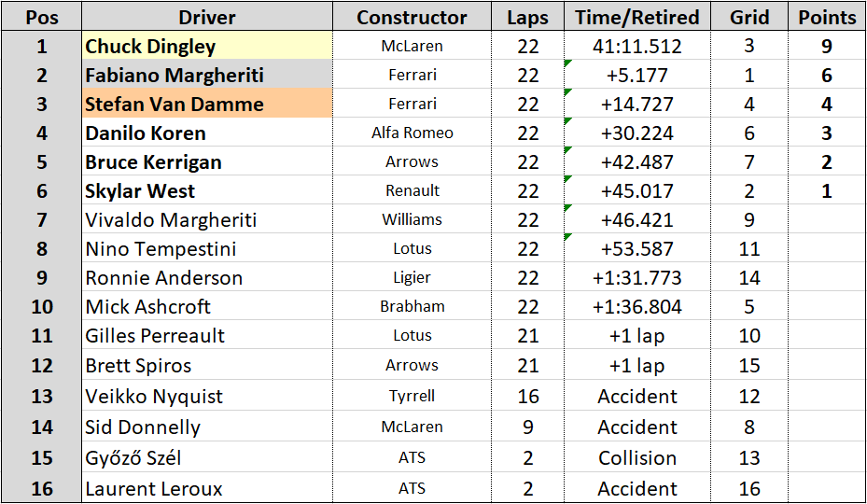Select the Points header cell
Viewport: 867px width, 504px height.
pos(827,17)
